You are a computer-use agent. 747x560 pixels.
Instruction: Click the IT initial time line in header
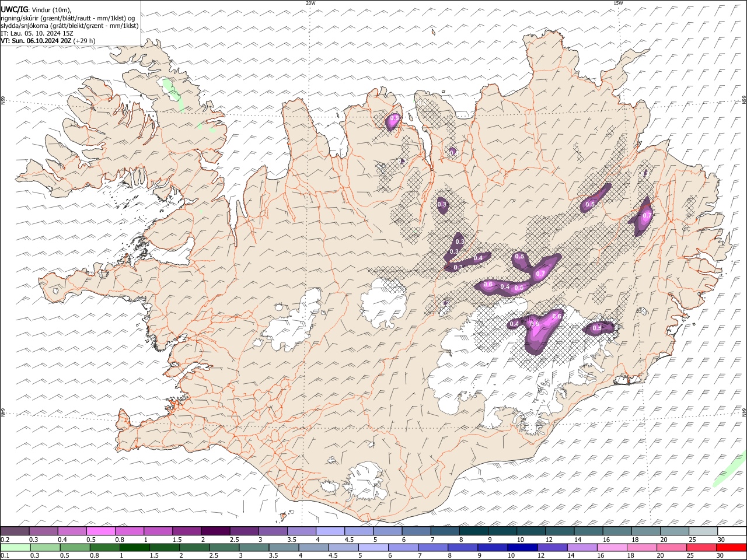(37, 33)
